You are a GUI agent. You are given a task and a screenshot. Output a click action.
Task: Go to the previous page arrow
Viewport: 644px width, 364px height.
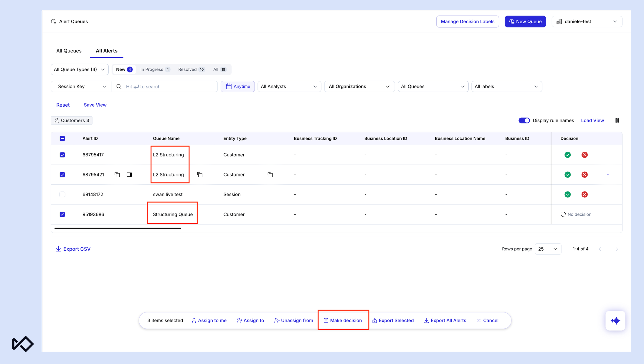pyautogui.click(x=600, y=249)
